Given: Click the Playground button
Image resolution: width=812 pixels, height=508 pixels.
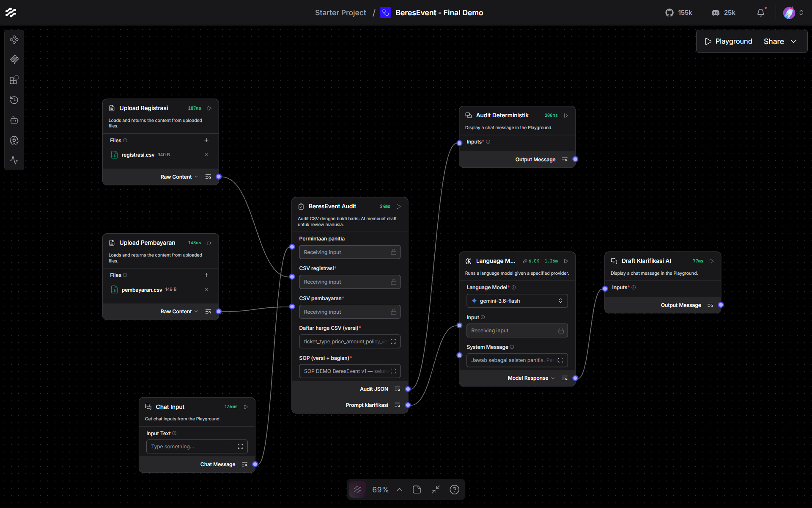Looking at the screenshot, I should click(x=728, y=41).
